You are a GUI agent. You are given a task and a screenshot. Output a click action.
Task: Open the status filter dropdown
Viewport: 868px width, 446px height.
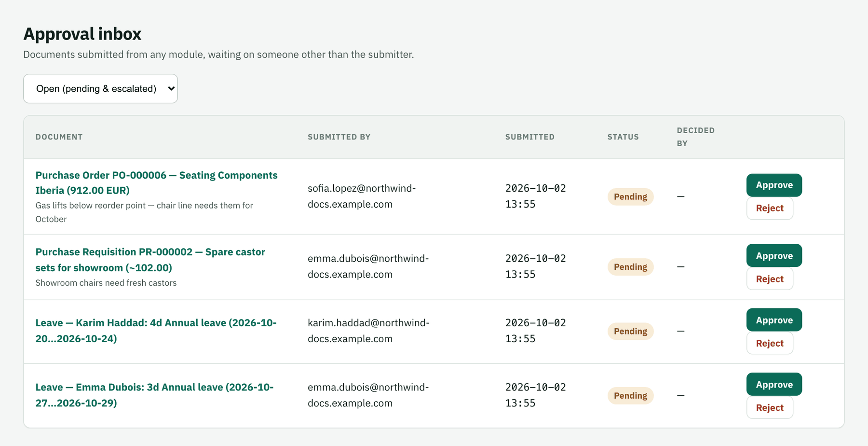(x=100, y=88)
